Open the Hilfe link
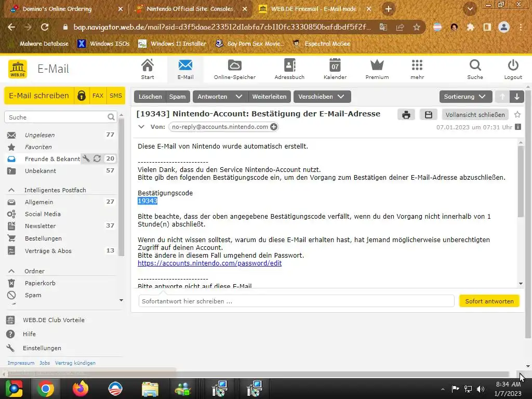The width and height of the screenshot is (532, 399). pyautogui.click(x=29, y=334)
